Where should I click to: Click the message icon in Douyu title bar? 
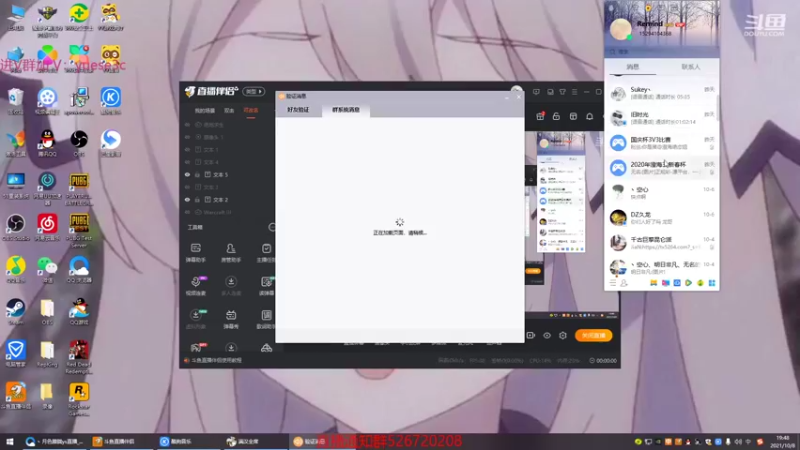click(x=536, y=92)
